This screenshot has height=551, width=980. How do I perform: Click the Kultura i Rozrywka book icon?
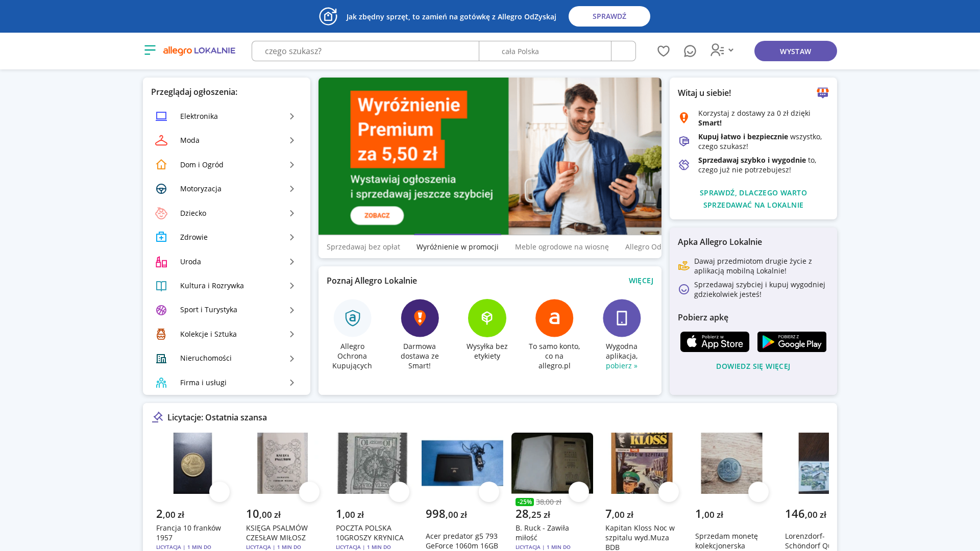pyautogui.click(x=161, y=286)
